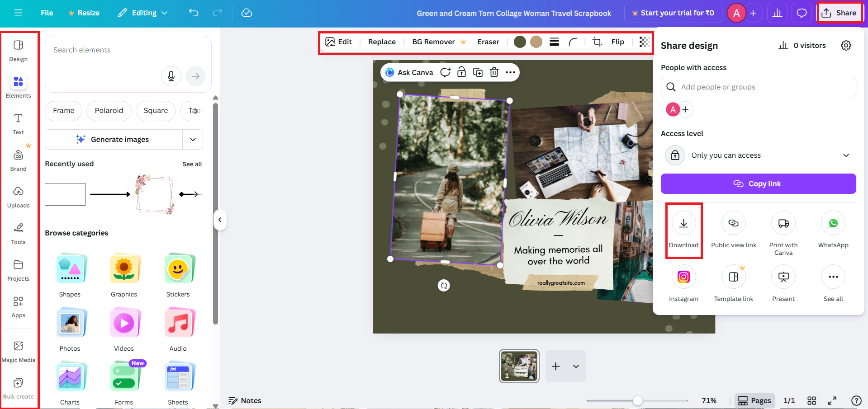Expand the Generate images options
Image resolution: width=868 pixels, height=409 pixels.
tap(193, 139)
